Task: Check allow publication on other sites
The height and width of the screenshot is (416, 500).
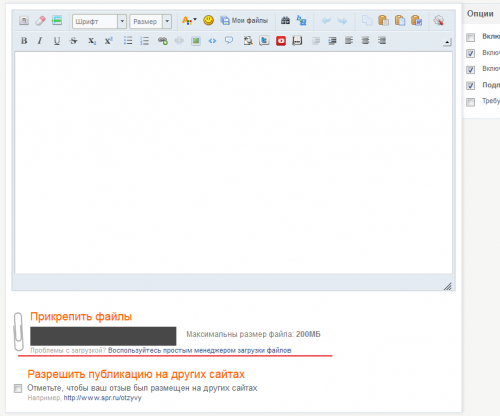Action: pos(18,388)
